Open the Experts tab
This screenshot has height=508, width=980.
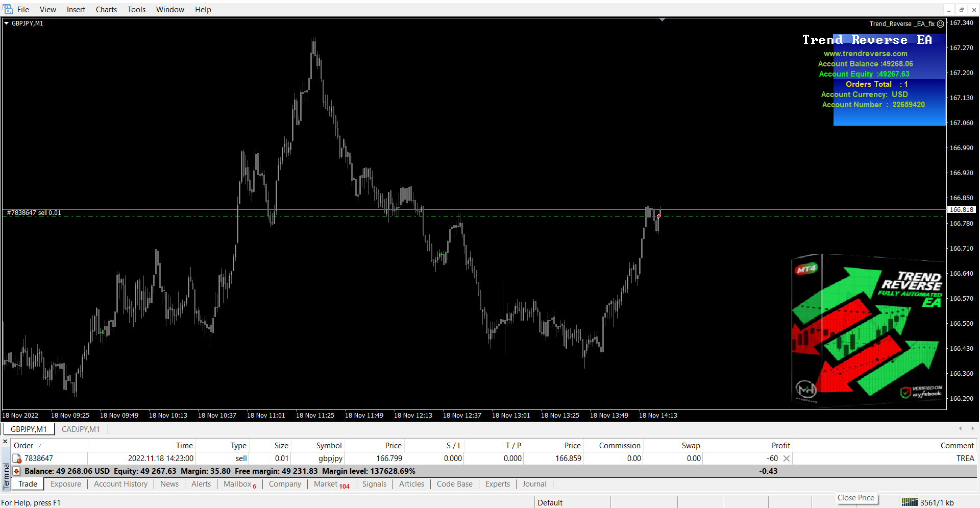[498, 484]
